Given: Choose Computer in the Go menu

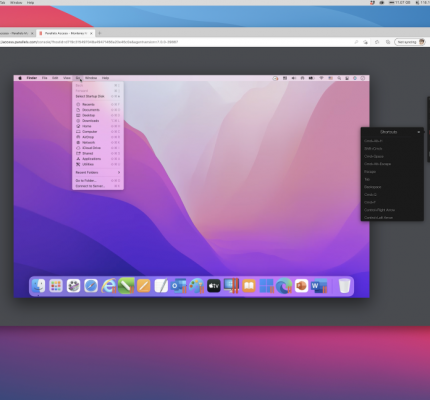Looking at the screenshot, I should pyautogui.click(x=98, y=132).
